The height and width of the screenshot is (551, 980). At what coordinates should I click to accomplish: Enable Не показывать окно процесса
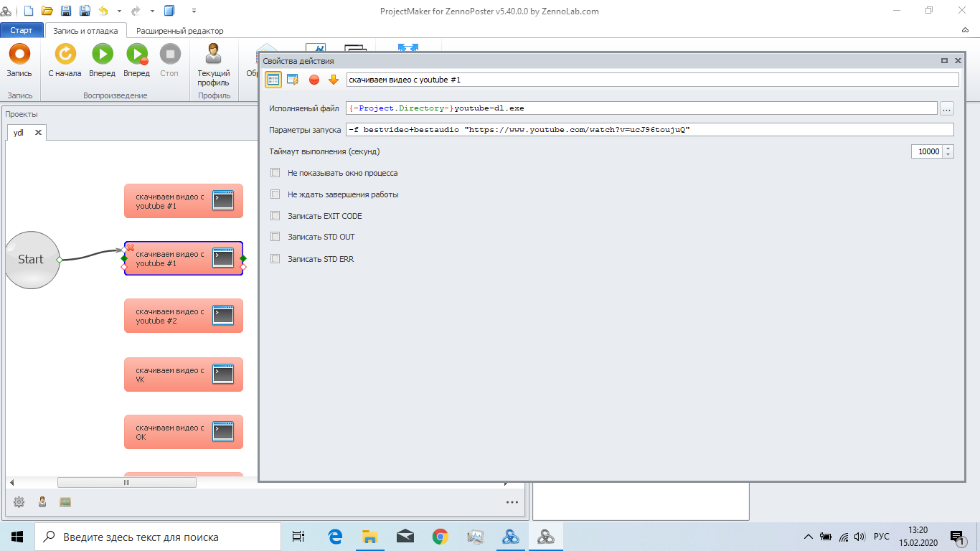pyautogui.click(x=275, y=173)
